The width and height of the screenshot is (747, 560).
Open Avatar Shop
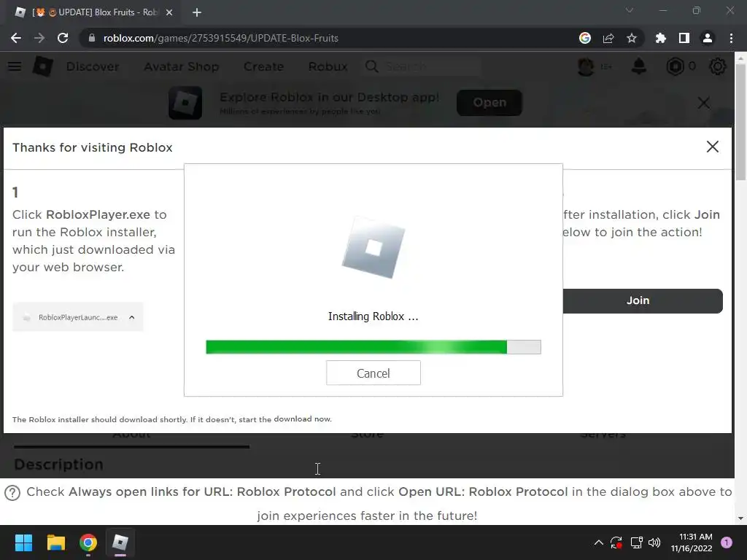[x=182, y=66]
